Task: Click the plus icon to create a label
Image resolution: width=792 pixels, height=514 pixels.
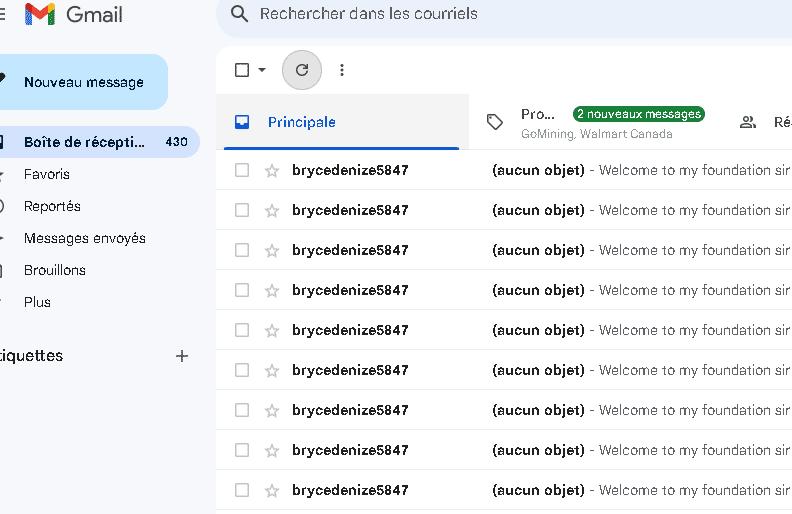Action: [182, 356]
